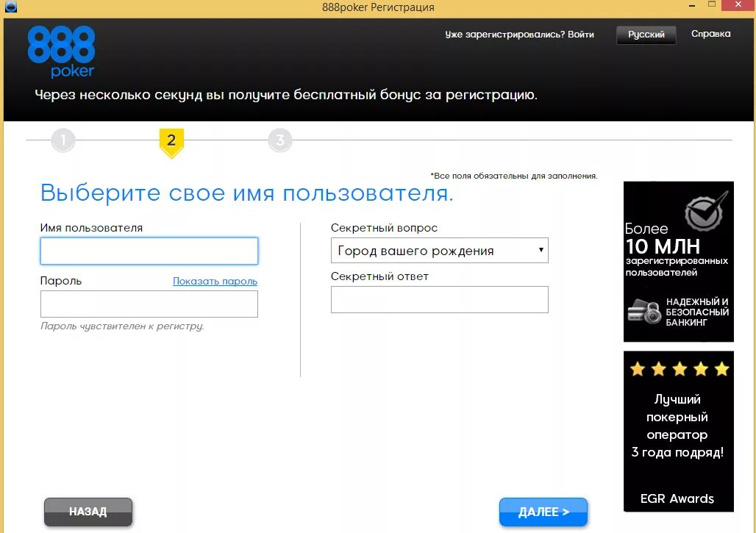Click the checkmark badge in 10 МЛН banner
The image size is (756, 533).
(x=706, y=210)
